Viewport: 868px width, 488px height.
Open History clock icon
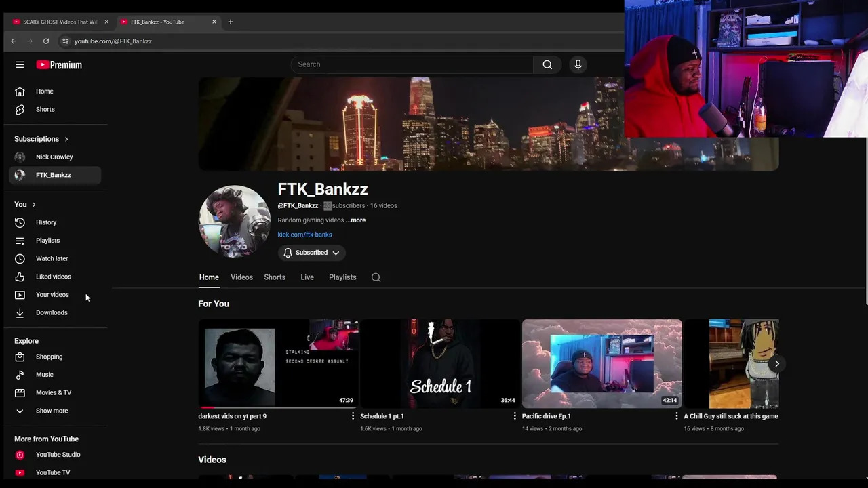point(20,222)
